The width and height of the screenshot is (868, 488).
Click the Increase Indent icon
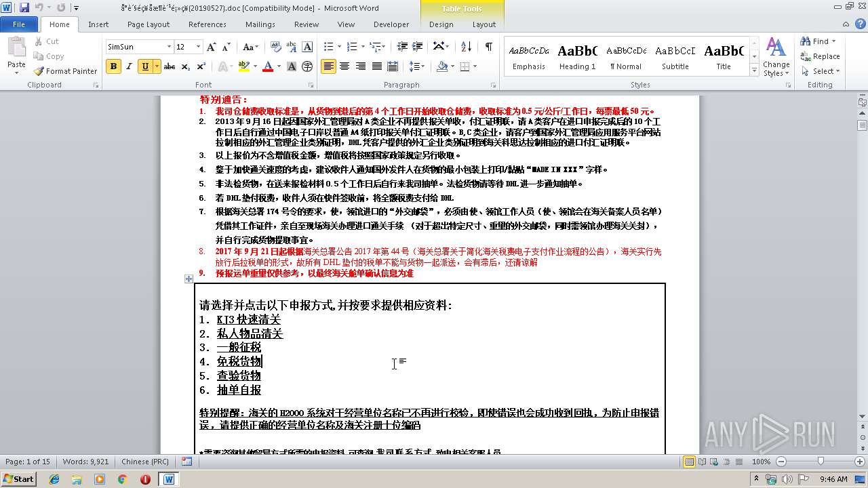[418, 47]
